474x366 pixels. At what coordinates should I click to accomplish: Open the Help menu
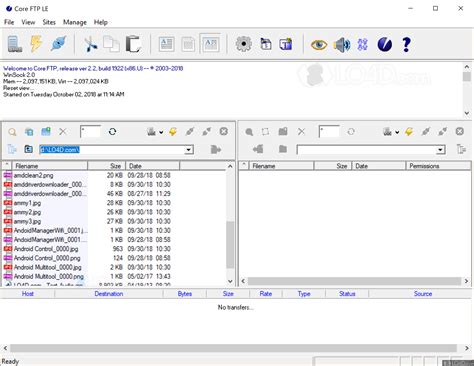point(101,22)
